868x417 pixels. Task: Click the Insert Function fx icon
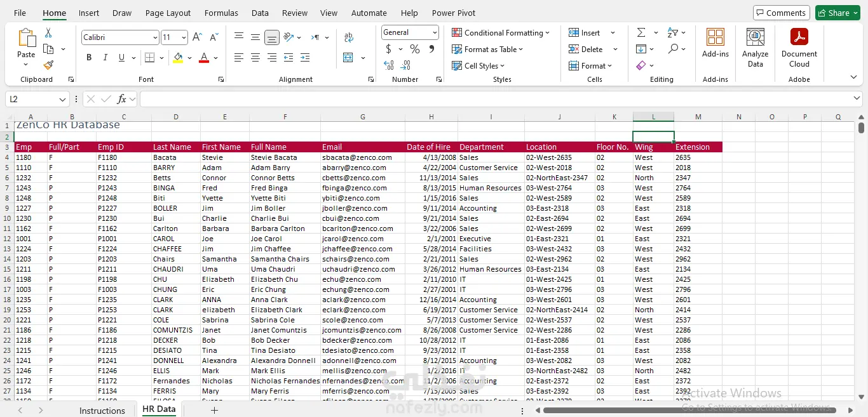pos(121,99)
